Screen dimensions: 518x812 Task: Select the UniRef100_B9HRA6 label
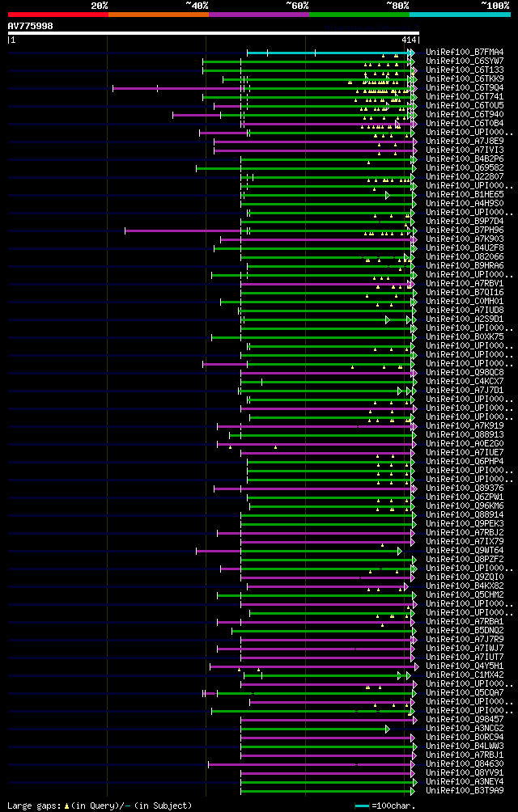(464, 265)
